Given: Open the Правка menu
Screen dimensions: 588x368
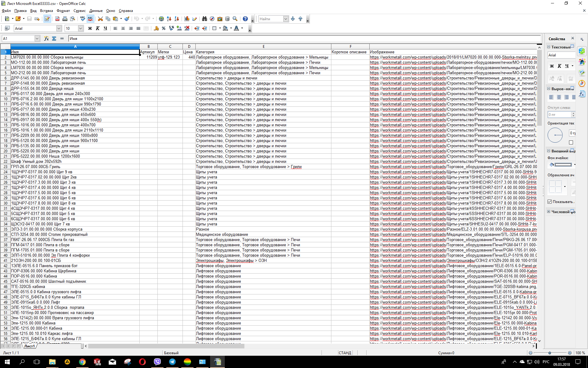Looking at the screenshot, I should click(21, 11).
